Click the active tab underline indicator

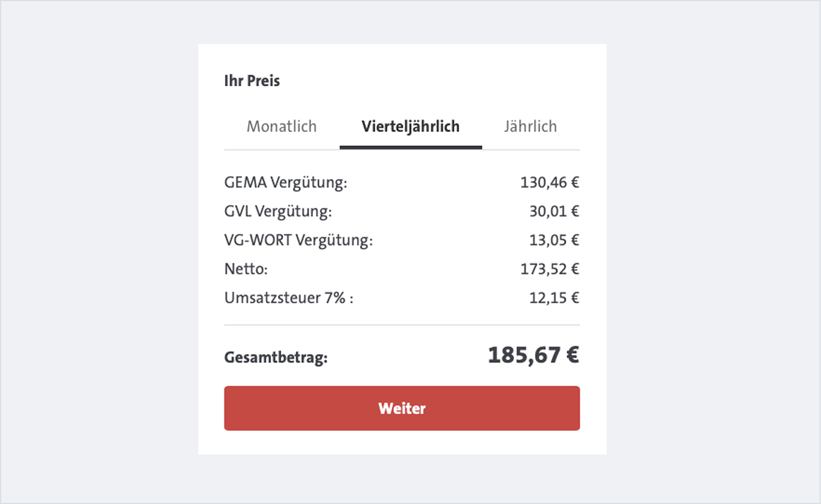click(410, 146)
